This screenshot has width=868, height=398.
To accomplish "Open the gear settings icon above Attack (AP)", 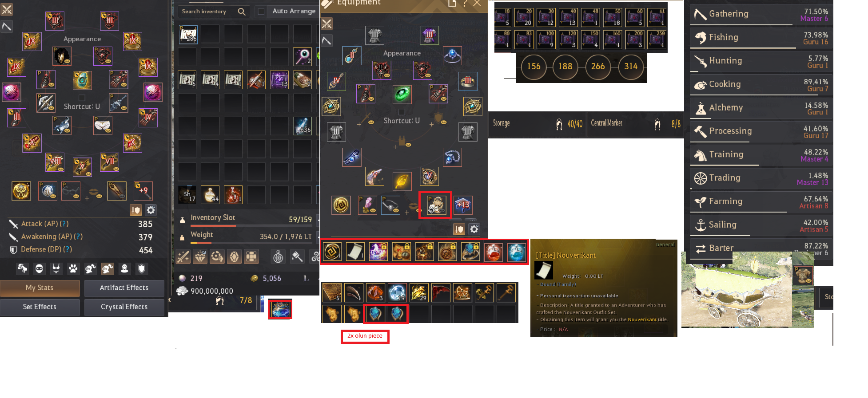I will click(x=151, y=210).
